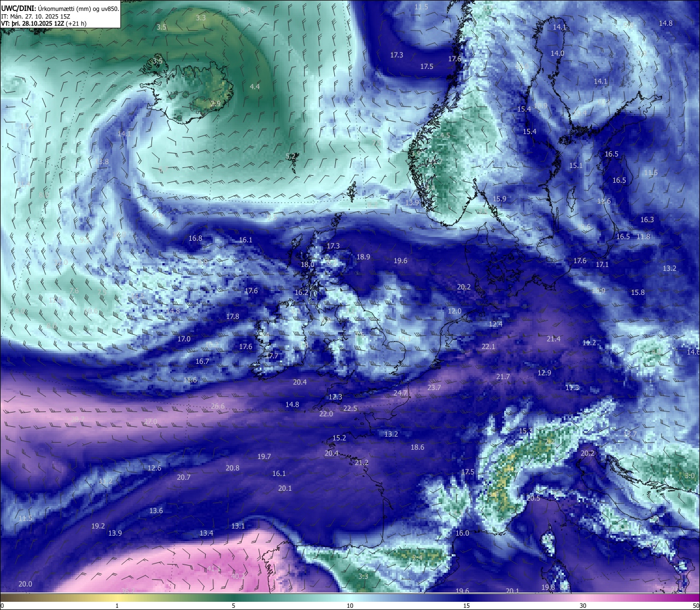Click the "18.6" value on the map
The image size is (700, 610).
(x=417, y=447)
